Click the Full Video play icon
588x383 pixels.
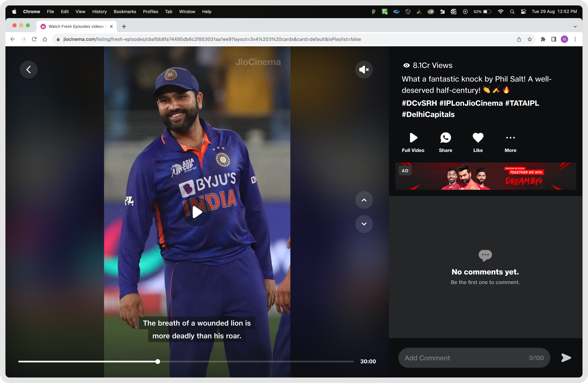tap(413, 138)
